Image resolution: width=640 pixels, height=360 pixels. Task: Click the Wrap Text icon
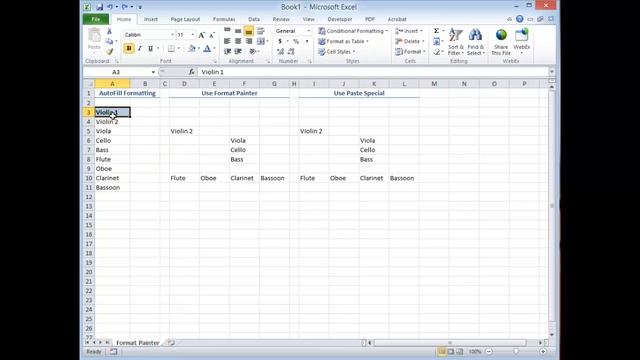coord(260,31)
